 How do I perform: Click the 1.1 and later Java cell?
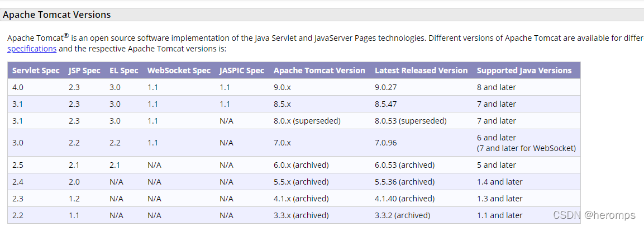pyautogui.click(x=500, y=215)
